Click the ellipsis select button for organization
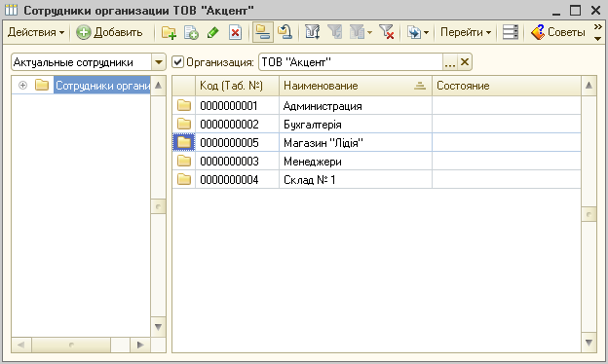608x364 pixels. (x=450, y=62)
